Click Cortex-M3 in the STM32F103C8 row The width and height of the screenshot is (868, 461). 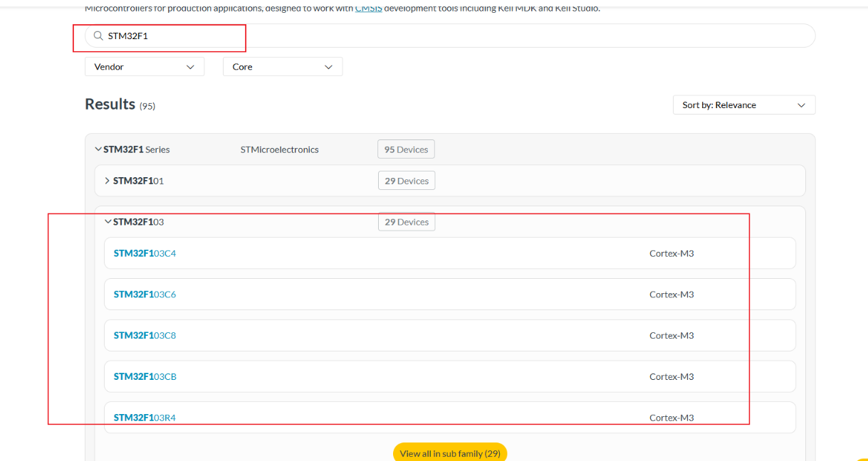click(x=671, y=336)
